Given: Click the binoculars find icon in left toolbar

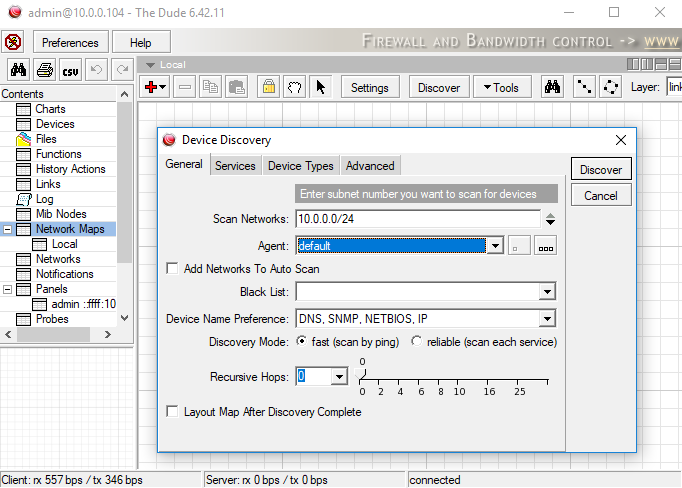Looking at the screenshot, I should tap(18, 70).
